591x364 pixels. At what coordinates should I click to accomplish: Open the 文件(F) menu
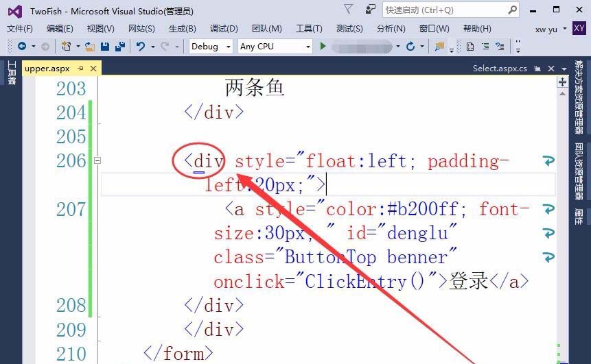pos(20,29)
